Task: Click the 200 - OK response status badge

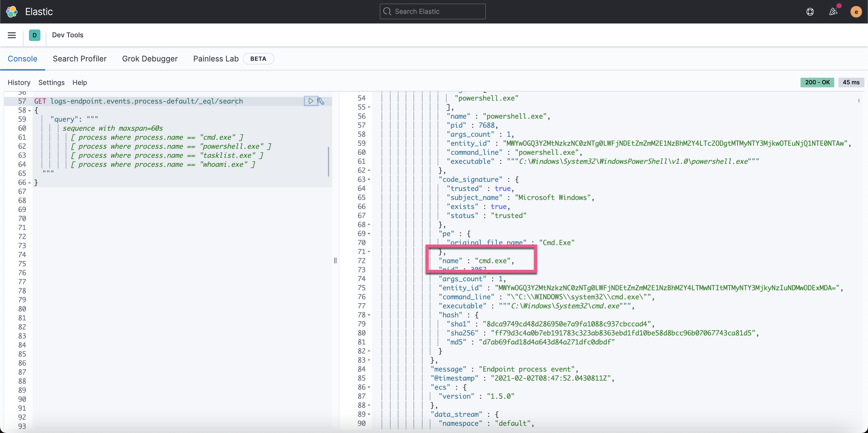Action: point(817,82)
